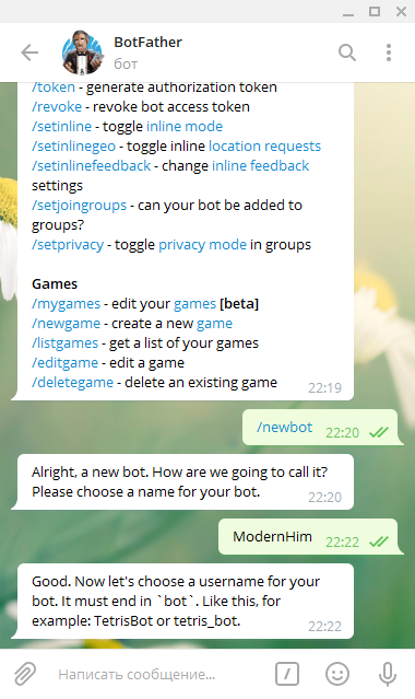
Task: Select the /newgame command link
Action: click(x=66, y=323)
